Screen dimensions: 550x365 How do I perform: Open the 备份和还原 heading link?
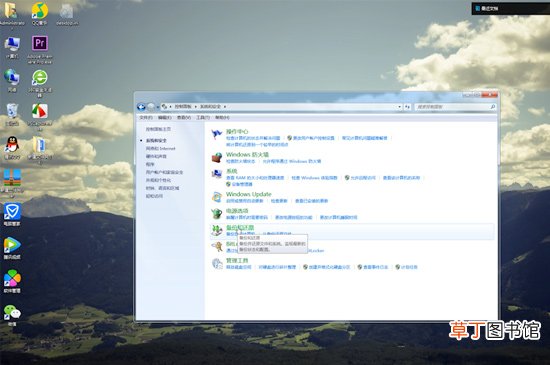[x=240, y=228]
